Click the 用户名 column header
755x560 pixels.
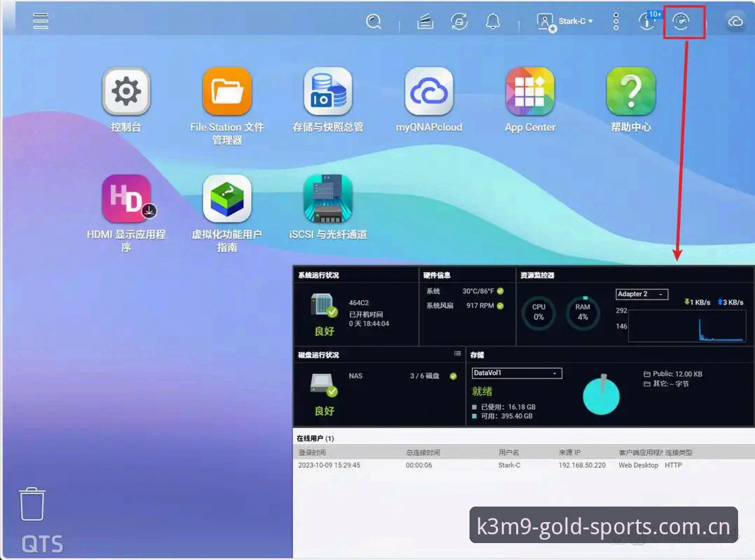509,452
